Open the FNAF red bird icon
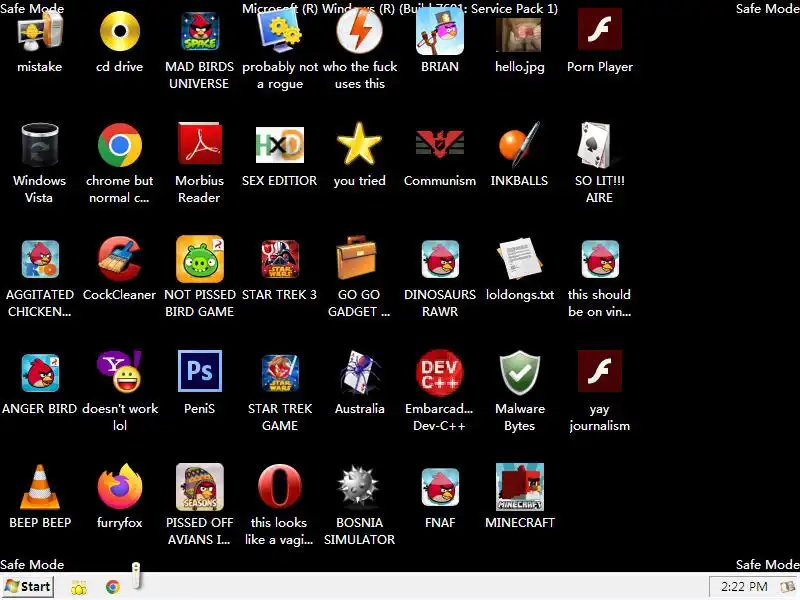 tap(440, 487)
